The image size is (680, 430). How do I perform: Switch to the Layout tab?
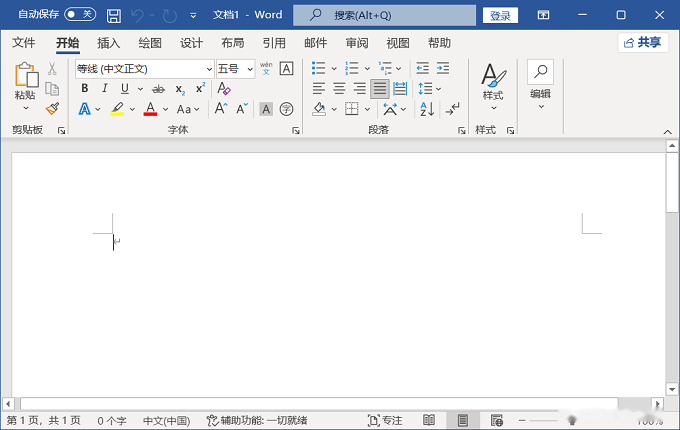point(232,43)
